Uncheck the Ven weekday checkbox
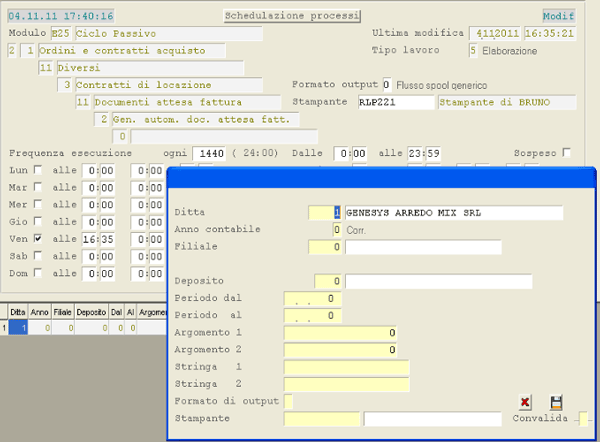Viewport: 600px width, 442px height. coord(38,239)
